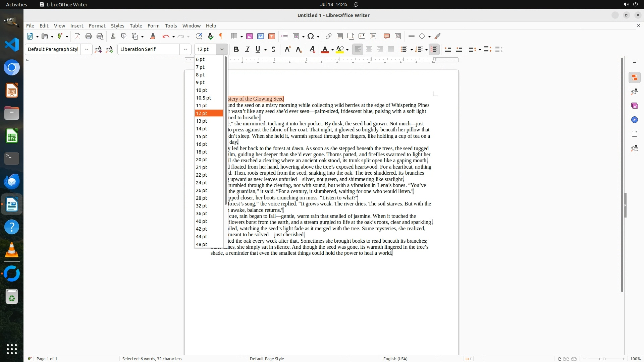Toggle Strikethrough formatting

point(273,49)
